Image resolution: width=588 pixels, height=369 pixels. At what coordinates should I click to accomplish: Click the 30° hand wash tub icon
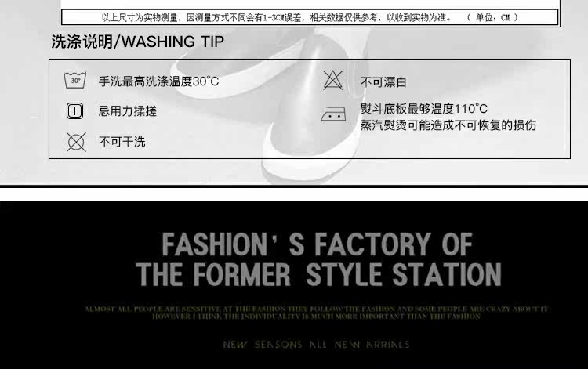74,80
